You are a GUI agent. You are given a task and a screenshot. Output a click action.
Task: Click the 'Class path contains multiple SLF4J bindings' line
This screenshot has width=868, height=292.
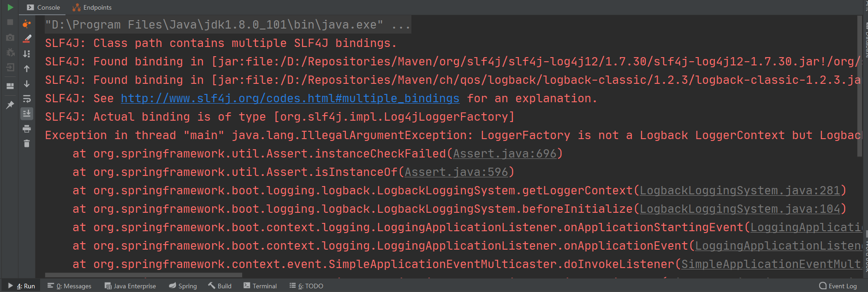[x=220, y=43]
